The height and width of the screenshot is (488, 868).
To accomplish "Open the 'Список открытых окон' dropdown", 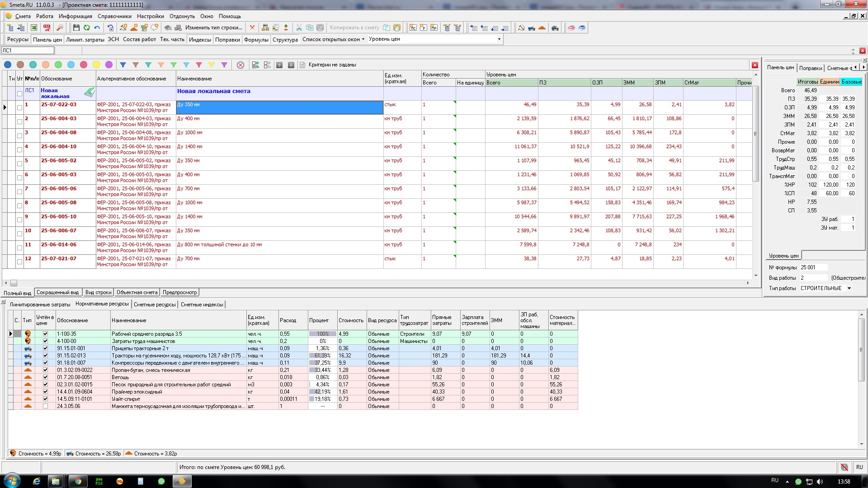I will [333, 39].
